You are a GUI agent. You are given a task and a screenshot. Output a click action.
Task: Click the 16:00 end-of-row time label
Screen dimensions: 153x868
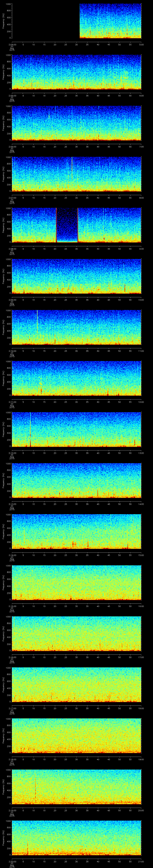(141, 606)
